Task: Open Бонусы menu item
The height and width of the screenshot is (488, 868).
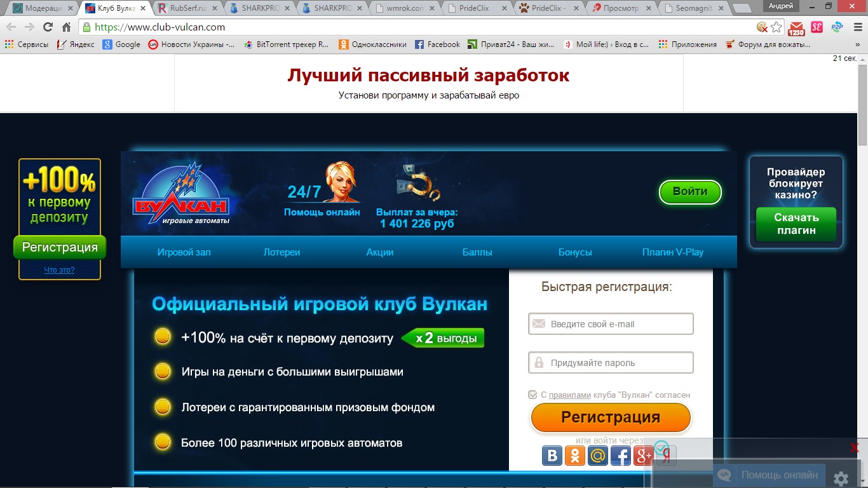Action: point(575,252)
